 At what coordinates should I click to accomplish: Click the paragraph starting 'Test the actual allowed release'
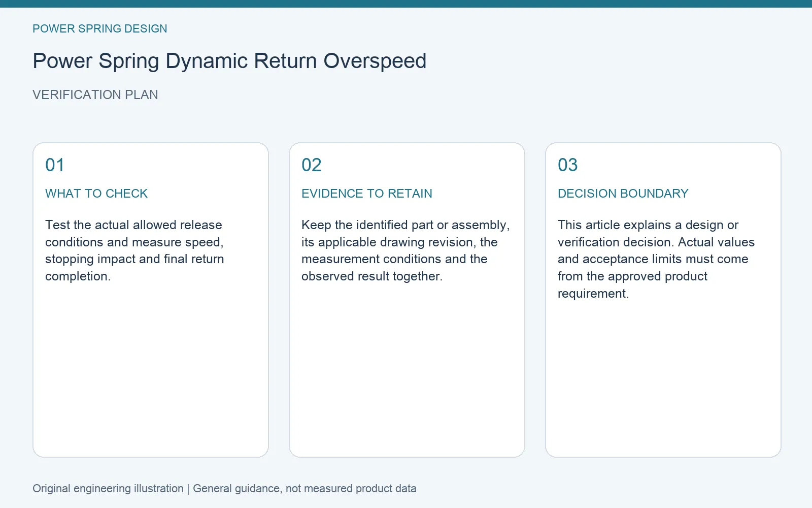pos(134,250)
